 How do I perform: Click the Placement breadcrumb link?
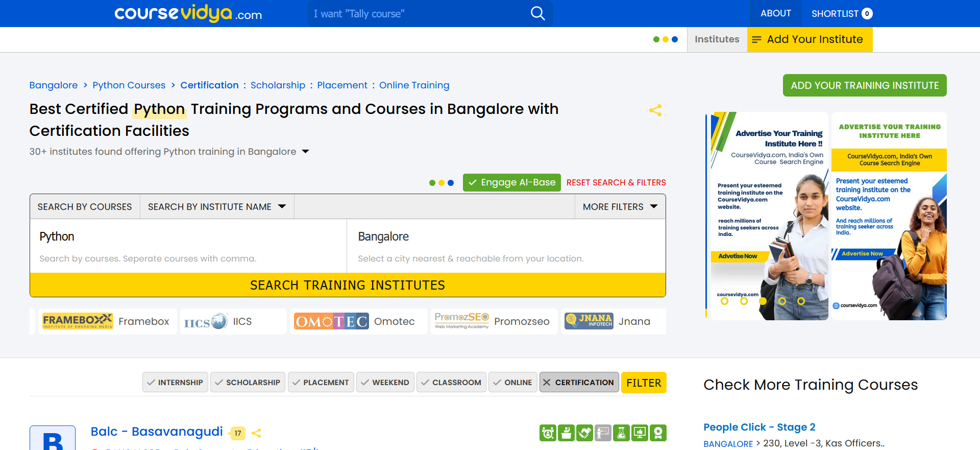[342, 85]
